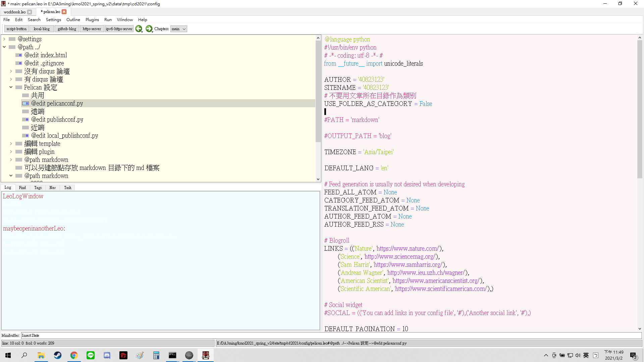Click the outline pane vertical scrollbar
Image resolution: width=644 pixels, height=362 pixels.
tap(318, 90)
